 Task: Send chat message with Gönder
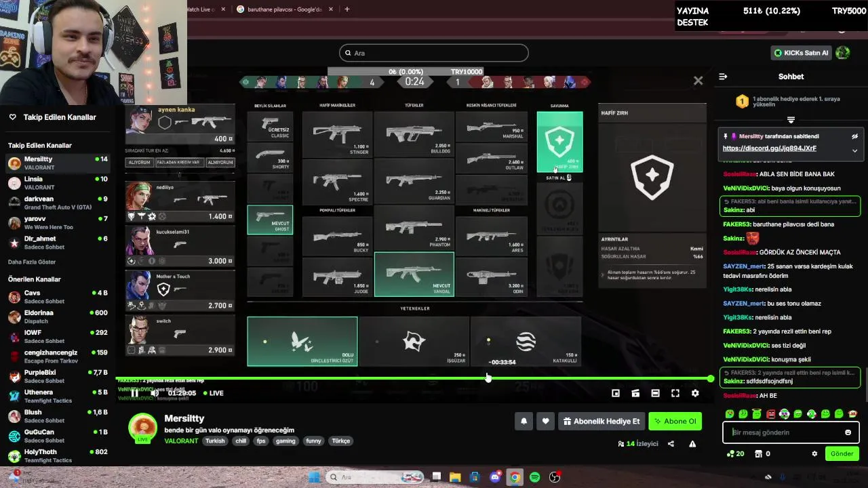click(842, 454)
